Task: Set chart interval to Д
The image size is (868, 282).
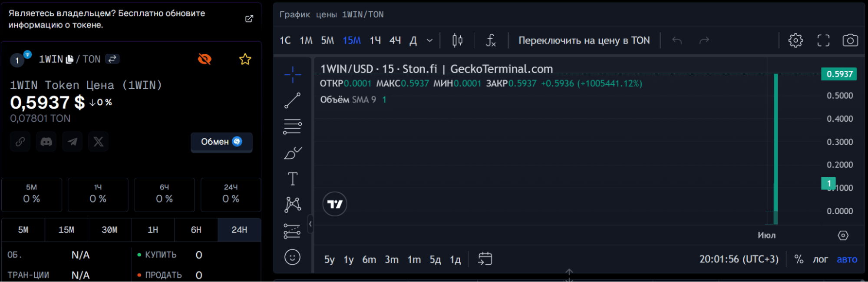Action: [x=413, y=40]
